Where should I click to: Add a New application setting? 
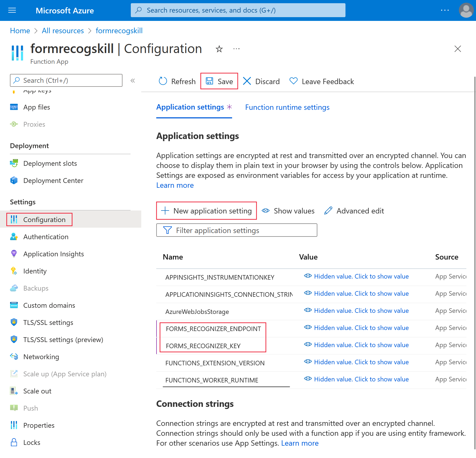coord(206,211)
